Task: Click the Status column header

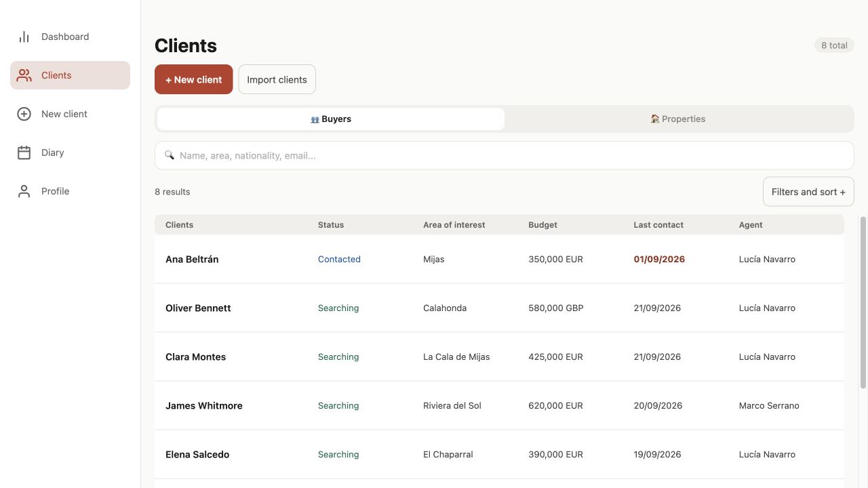Action: tap(331, 225)
